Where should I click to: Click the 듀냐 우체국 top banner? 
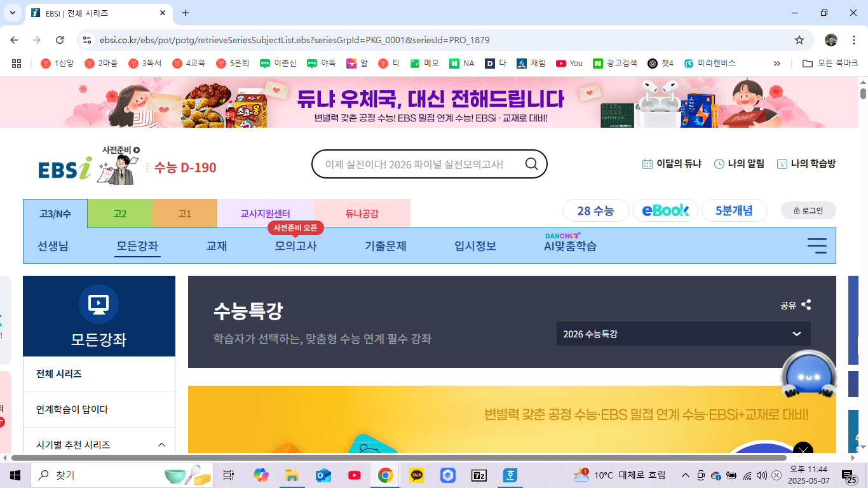click(430, 103)
